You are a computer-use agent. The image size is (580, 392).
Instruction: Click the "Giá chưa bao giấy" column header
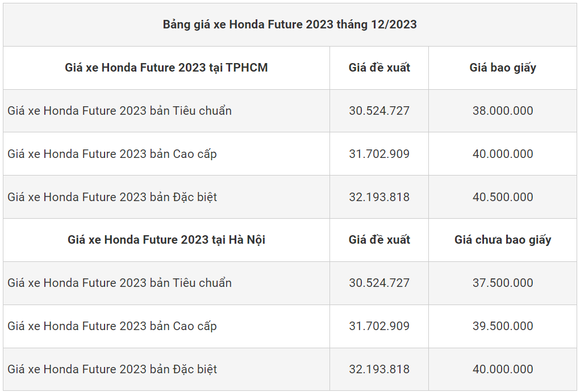(x=503, y=240)
